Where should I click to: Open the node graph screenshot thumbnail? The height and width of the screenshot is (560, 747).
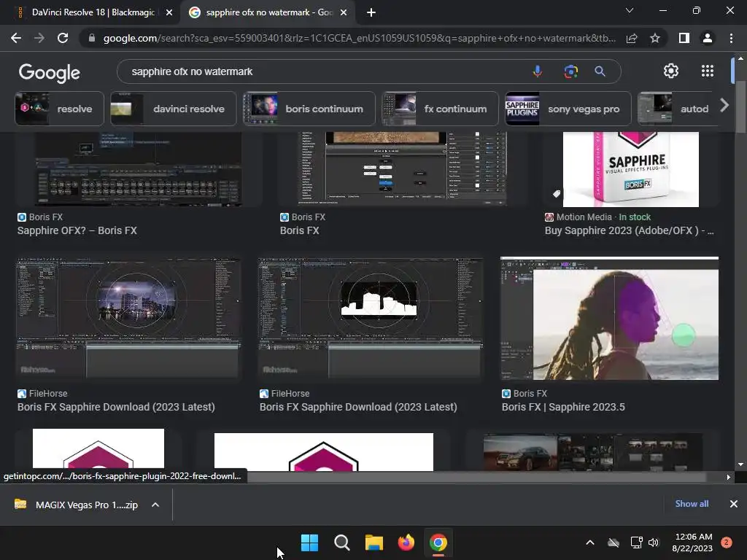[403, 169]
